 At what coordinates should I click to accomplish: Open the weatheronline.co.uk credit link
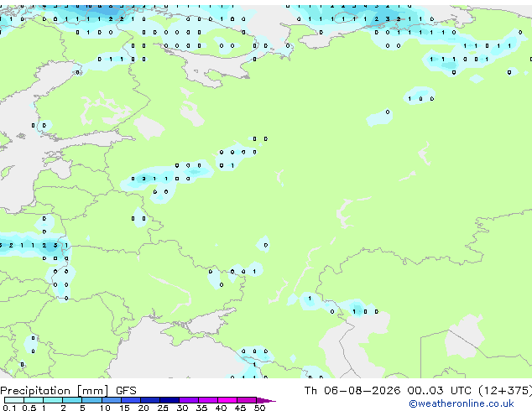pyautogui.click(x=462, y=403)
